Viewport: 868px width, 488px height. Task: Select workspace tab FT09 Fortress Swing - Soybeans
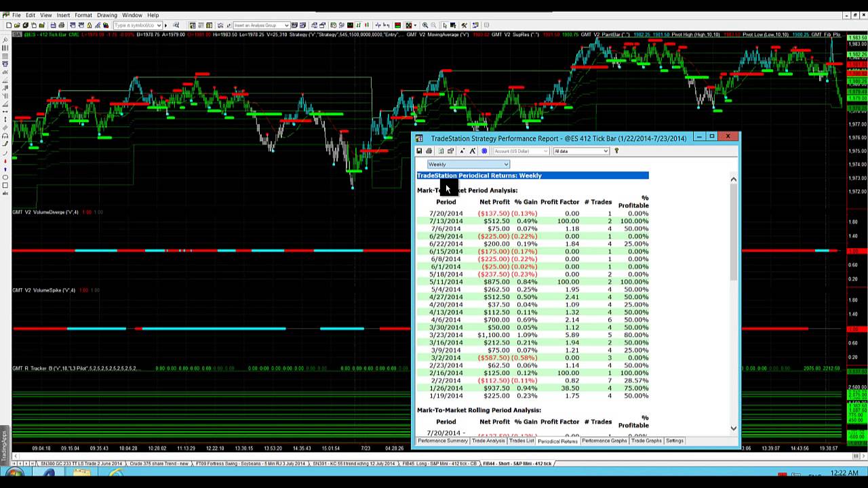click(250, 464)
